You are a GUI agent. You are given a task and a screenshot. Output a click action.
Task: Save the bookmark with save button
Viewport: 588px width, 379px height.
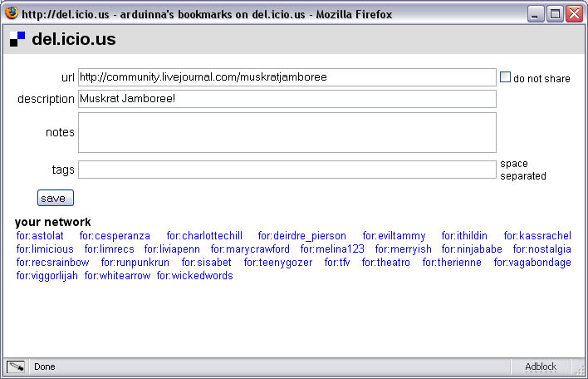[x=56, y=198]
